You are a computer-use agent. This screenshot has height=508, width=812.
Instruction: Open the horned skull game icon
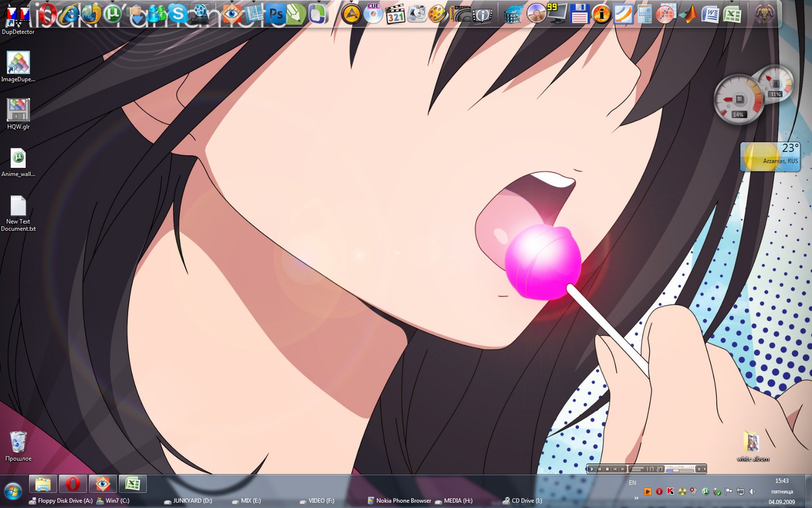tap(765, 14)
